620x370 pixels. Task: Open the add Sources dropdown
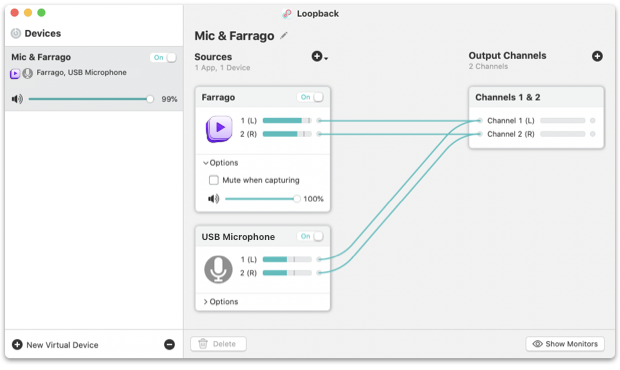coord(319,57)
